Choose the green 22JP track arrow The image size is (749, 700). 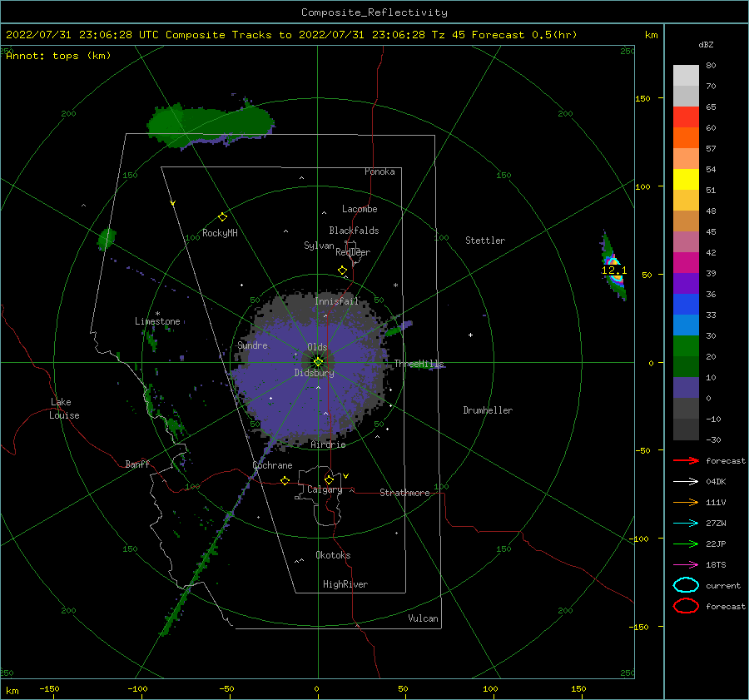(x=686, y=544)
